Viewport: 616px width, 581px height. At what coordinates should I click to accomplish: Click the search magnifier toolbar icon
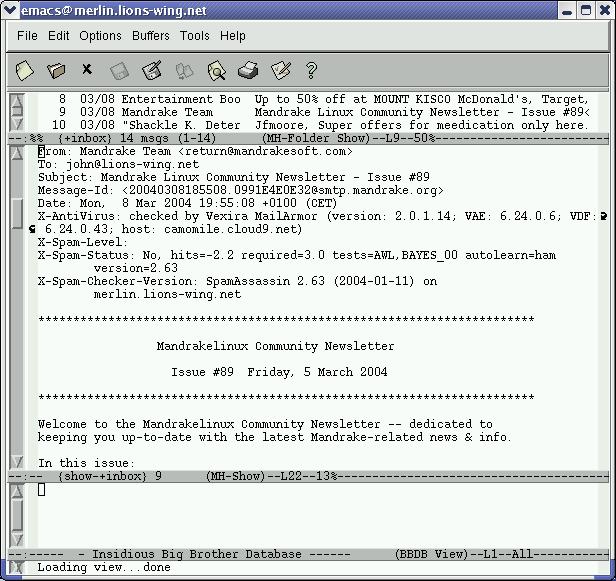click(216, 70)
